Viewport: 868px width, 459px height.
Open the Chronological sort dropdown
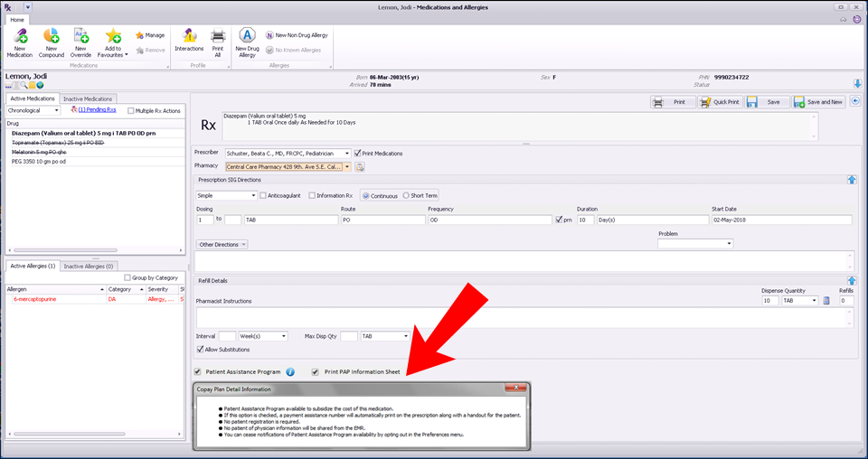[56, 110]
